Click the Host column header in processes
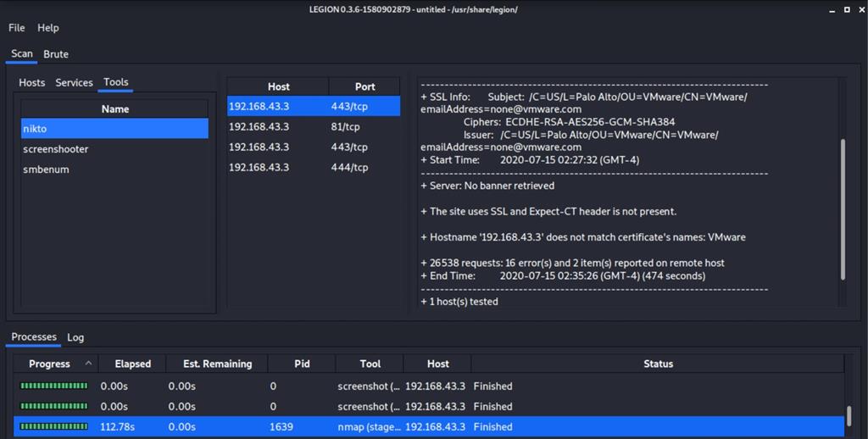Viewport: 868px width, 439px height. point(437,364)
